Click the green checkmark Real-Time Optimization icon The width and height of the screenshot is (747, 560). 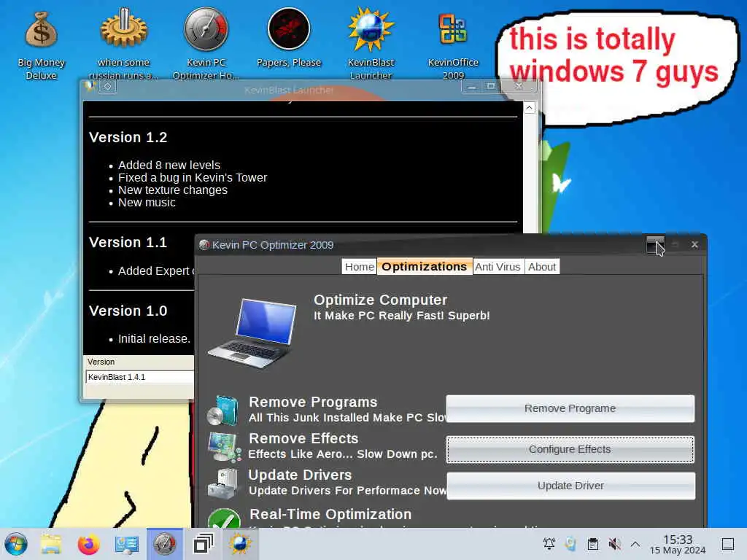224,519
